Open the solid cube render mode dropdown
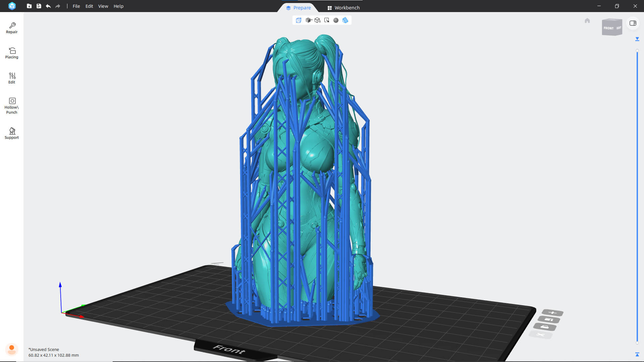644x362 pixels. tap(309, 20)
